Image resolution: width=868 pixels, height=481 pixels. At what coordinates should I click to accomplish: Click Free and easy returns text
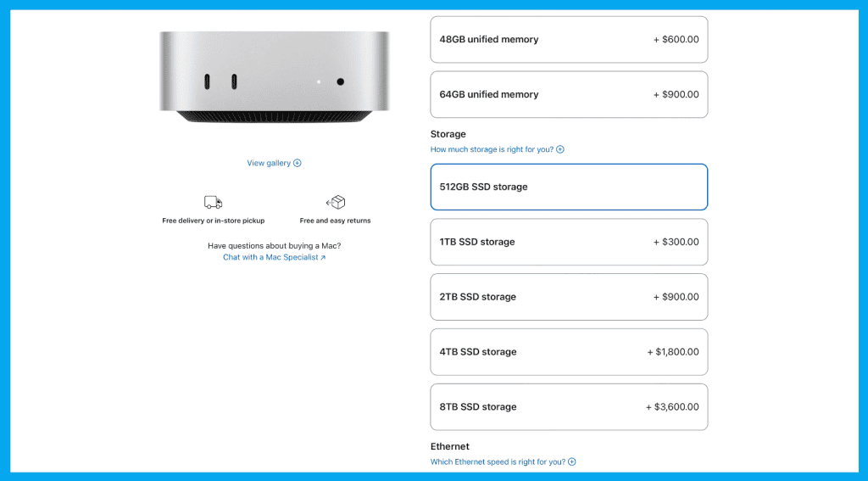(335, 221)
